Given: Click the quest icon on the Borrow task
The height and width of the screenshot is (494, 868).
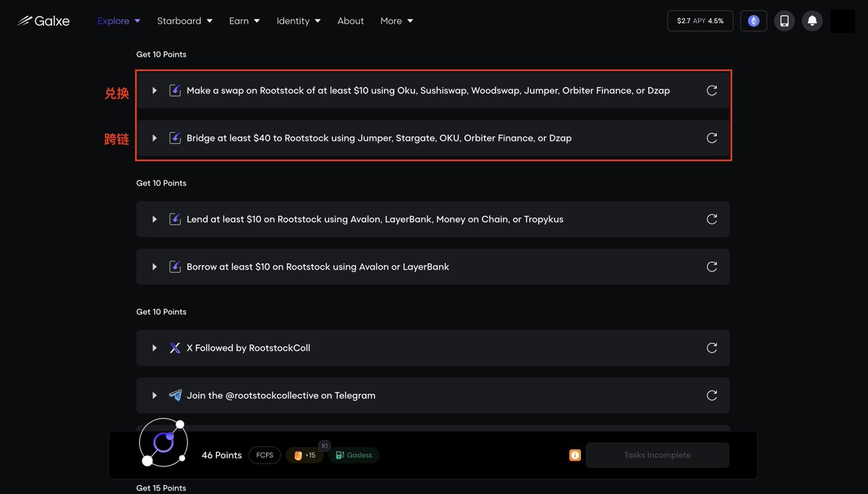Looking at the screenshot, I should (174, 267).
